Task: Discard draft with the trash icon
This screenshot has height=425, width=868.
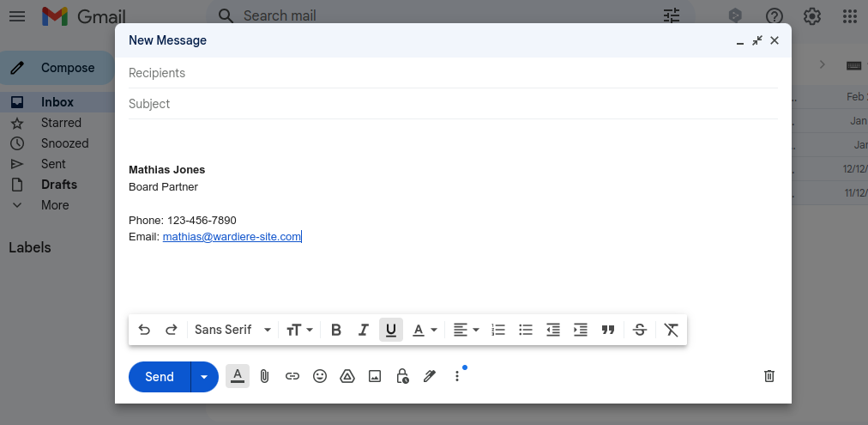Action: [769, 376]
